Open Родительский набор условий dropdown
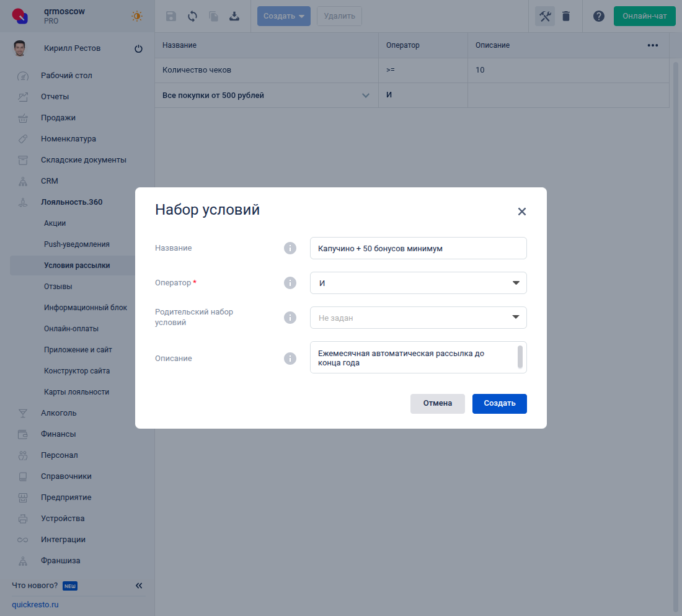This screenshot has height=616, width=682. click(418, 318)
